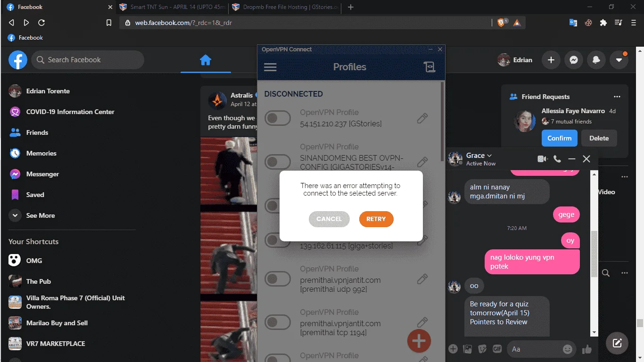Click the Facebook logo icon
Screen dimensions: 644x362
[x=18, y=60]
